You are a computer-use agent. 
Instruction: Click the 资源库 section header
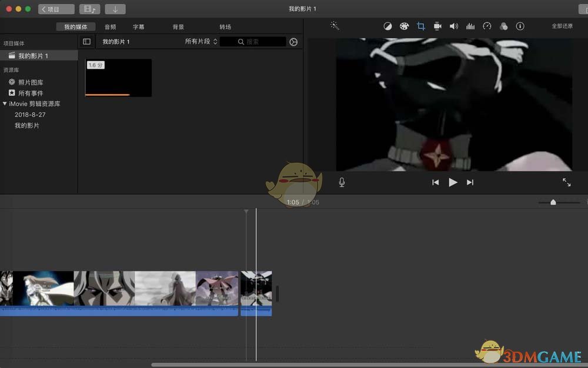click(x=11, y=70)
